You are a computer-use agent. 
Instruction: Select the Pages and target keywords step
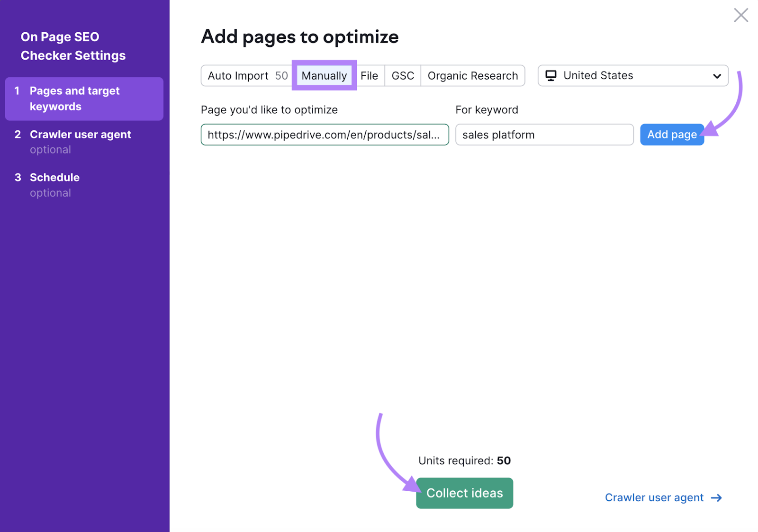(84, 99)
